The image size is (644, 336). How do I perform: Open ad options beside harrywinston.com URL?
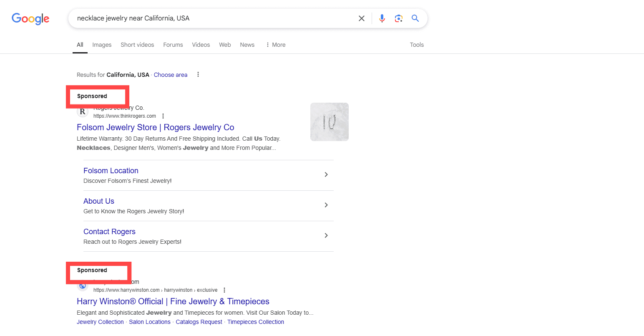tap(224, 290)
